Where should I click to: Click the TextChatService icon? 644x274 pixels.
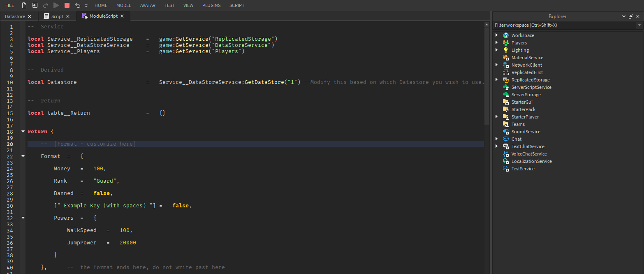coord(506,146)
